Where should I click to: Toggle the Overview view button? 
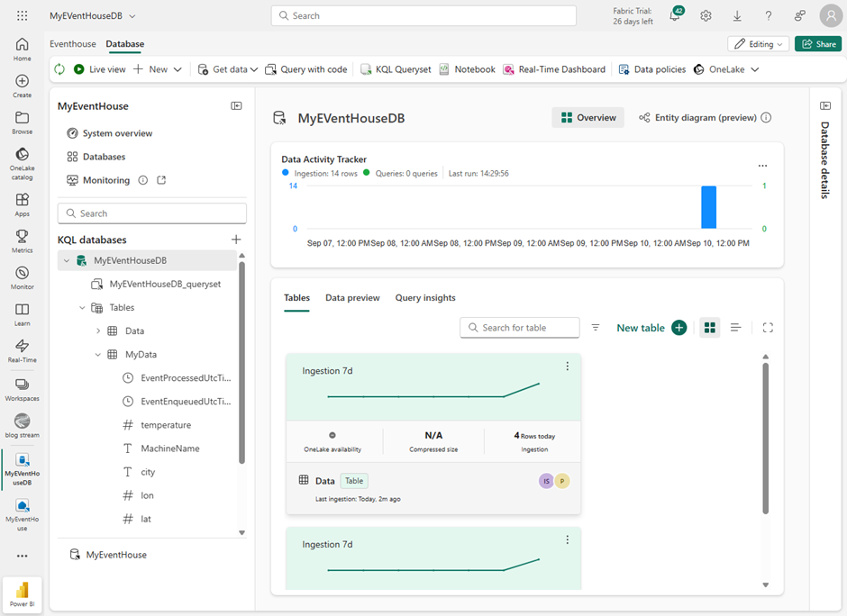pyautogui.click(x=587, y=118)
